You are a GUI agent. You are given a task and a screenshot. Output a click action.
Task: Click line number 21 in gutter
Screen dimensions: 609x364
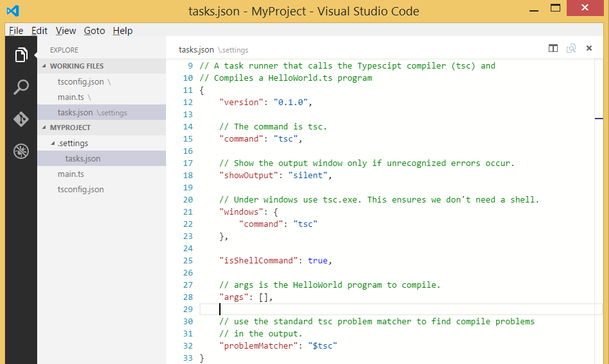point(188,211)
